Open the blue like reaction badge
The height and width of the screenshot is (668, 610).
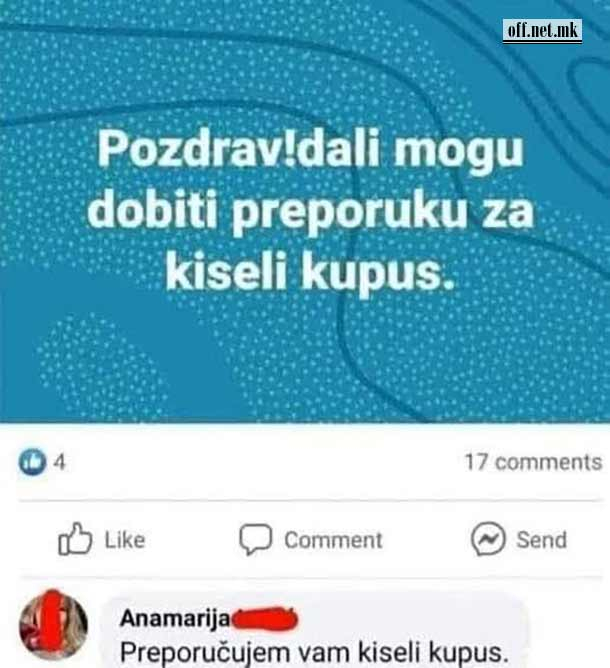tap(32, 462)
